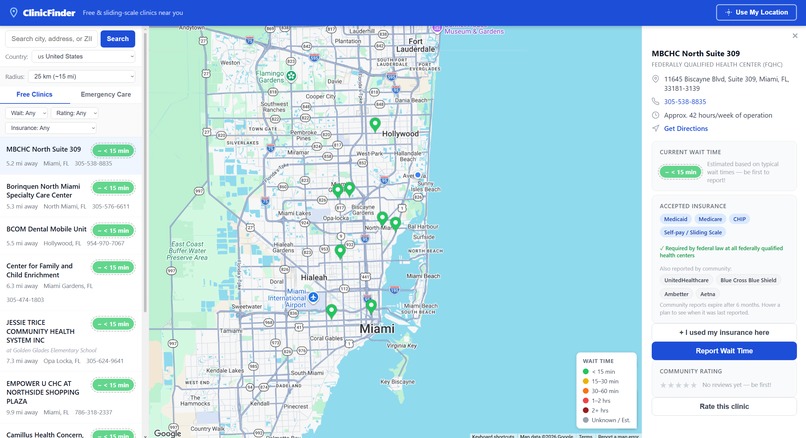Open the Country dropdown
This screenshot has width=806, height=438.
[x=84, y=57]
